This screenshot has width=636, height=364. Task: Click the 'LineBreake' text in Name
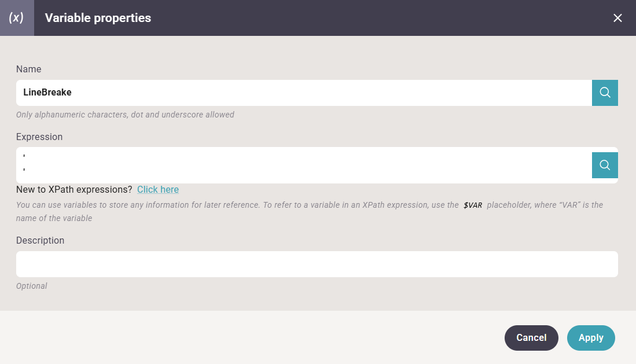coord(47,93)
